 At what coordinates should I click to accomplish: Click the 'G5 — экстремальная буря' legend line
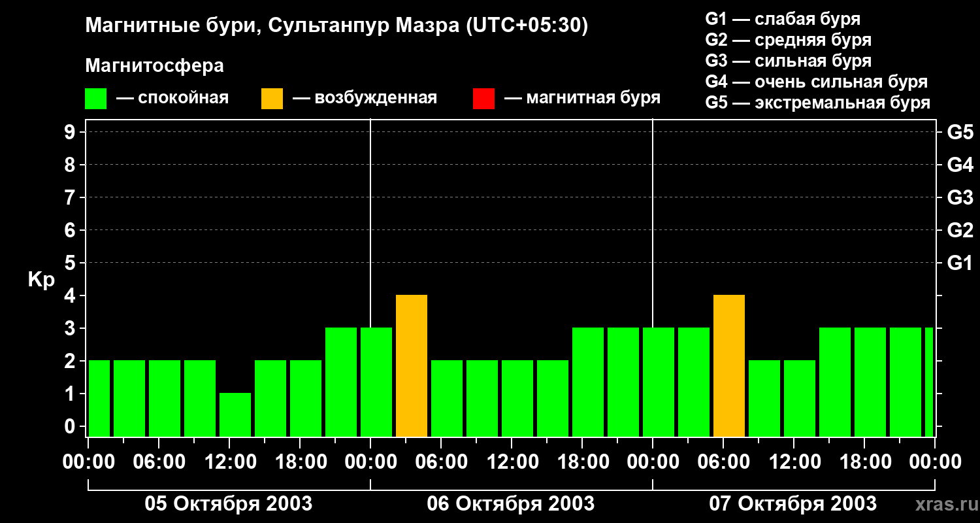click(x=817, y=103)
